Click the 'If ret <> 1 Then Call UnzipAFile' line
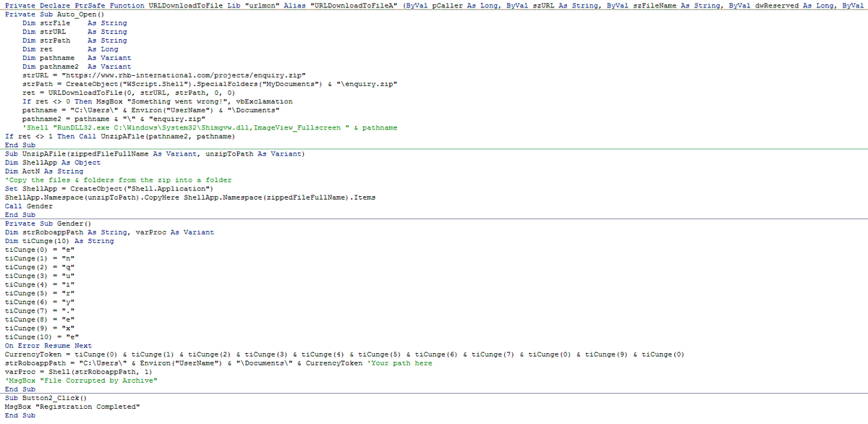The image size is (868, 424). [x=120, y=136]
